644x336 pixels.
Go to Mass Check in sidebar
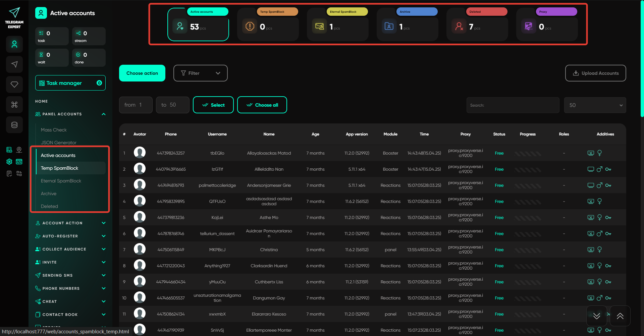coord(54,130)
